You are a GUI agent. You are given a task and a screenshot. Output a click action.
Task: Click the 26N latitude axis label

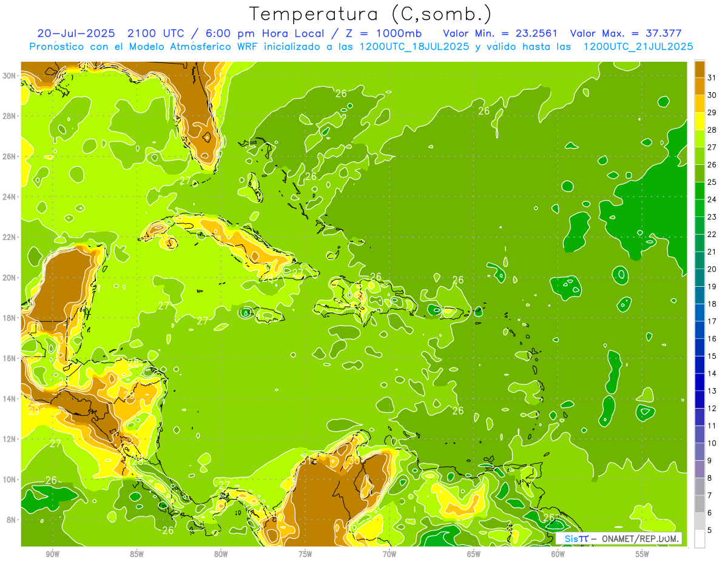9,156
